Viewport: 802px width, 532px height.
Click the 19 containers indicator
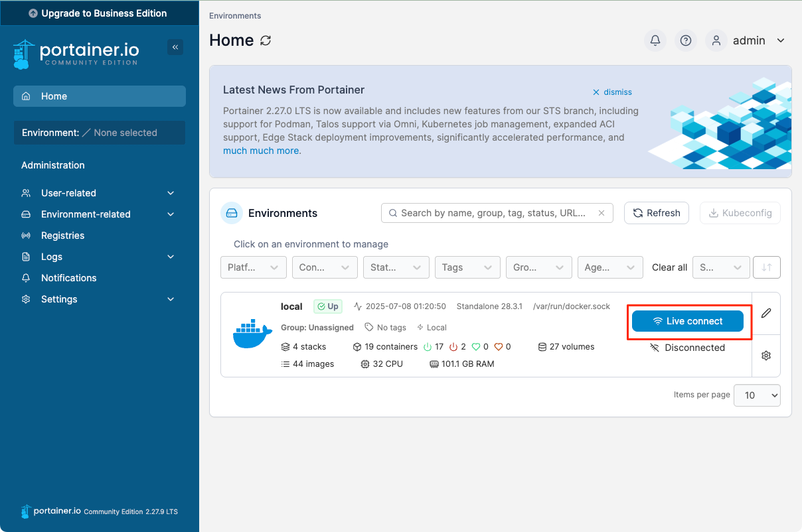point(385,347)
